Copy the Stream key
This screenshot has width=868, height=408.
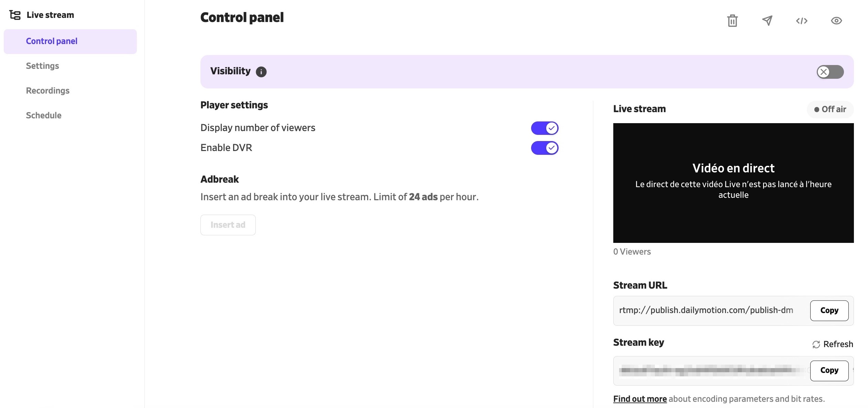[829, 371]
